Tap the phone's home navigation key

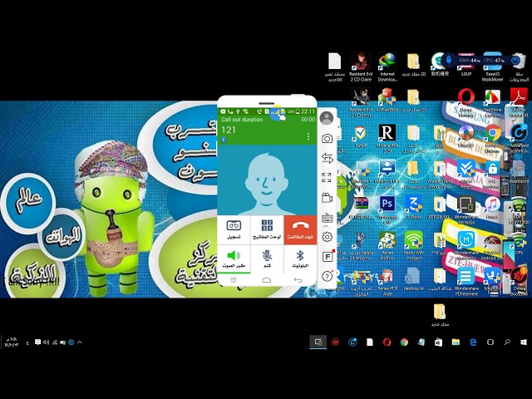267,280
